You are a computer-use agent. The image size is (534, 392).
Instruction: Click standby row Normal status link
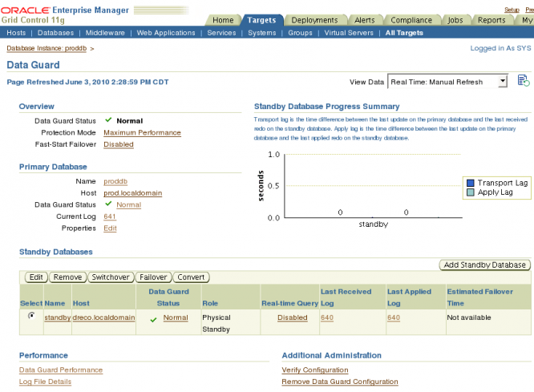(x=176, y=317)
